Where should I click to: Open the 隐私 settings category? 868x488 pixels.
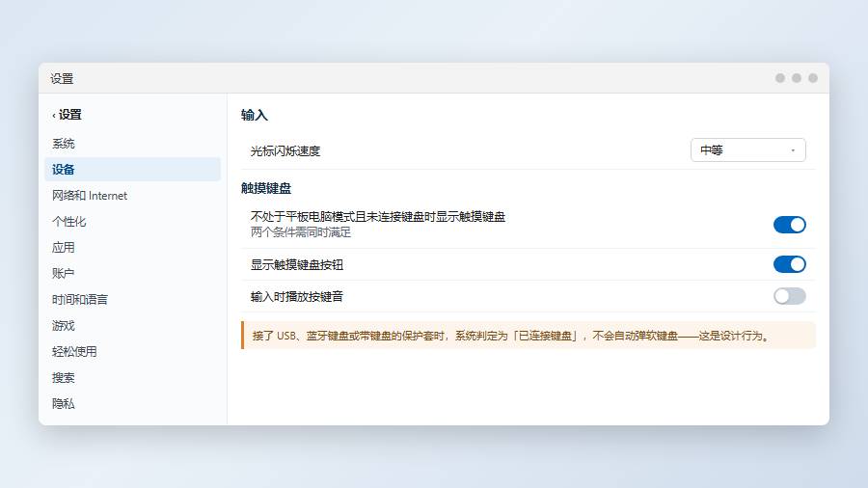(132, 403)
